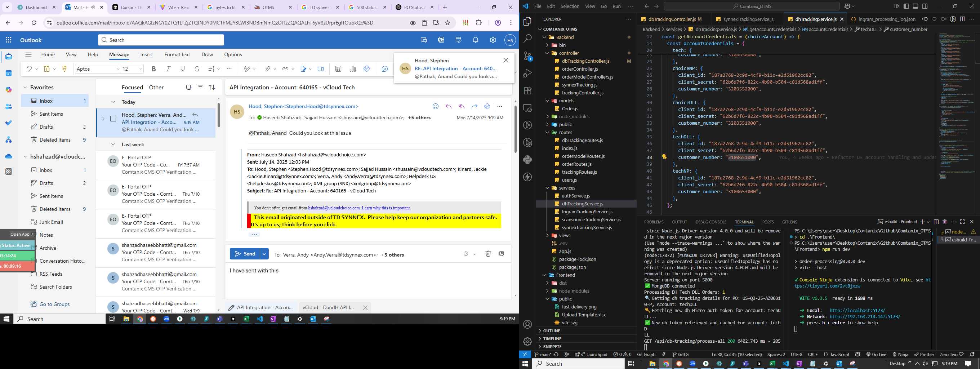Viewport: 980px width, 369px height.
Task: Open Outlook People in left rail
Action: 9,107
